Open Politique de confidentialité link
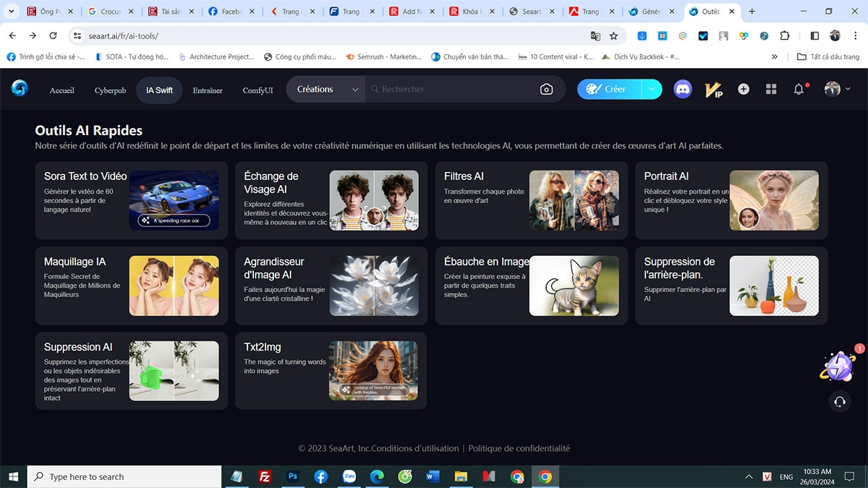868x488 pixels. point(519,448)
